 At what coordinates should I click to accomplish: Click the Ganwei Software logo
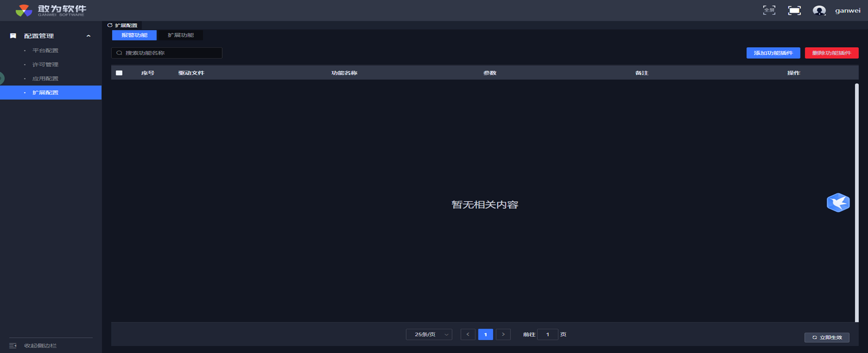pos(51,10)
